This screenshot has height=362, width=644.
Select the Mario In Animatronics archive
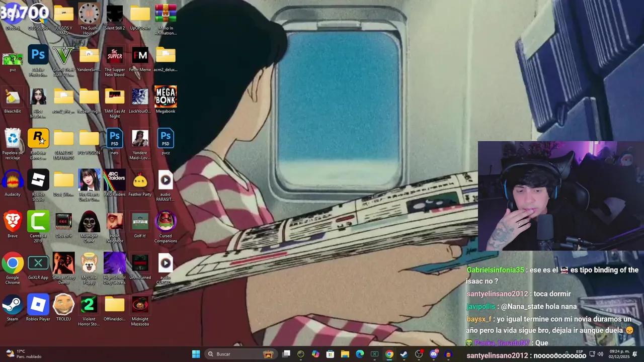[166, 20]
